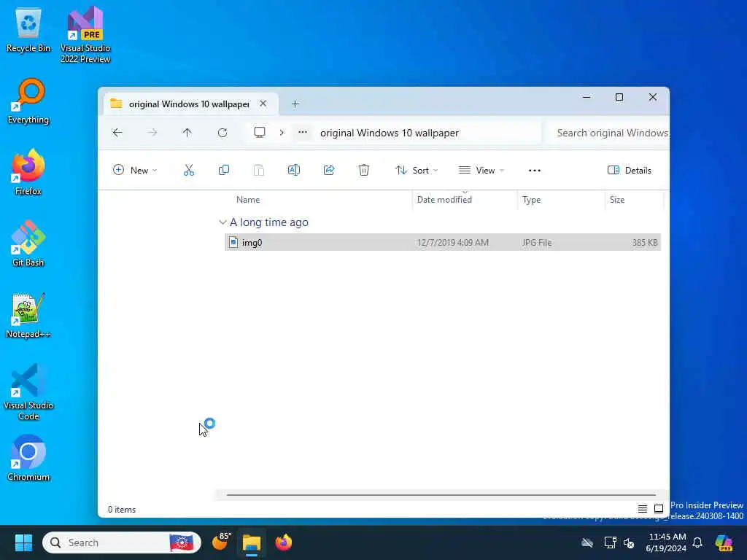Click the Paste clipboard icon
Viewport: 747px width, 560px height.
pyautogui.click(x=259, y=170)
